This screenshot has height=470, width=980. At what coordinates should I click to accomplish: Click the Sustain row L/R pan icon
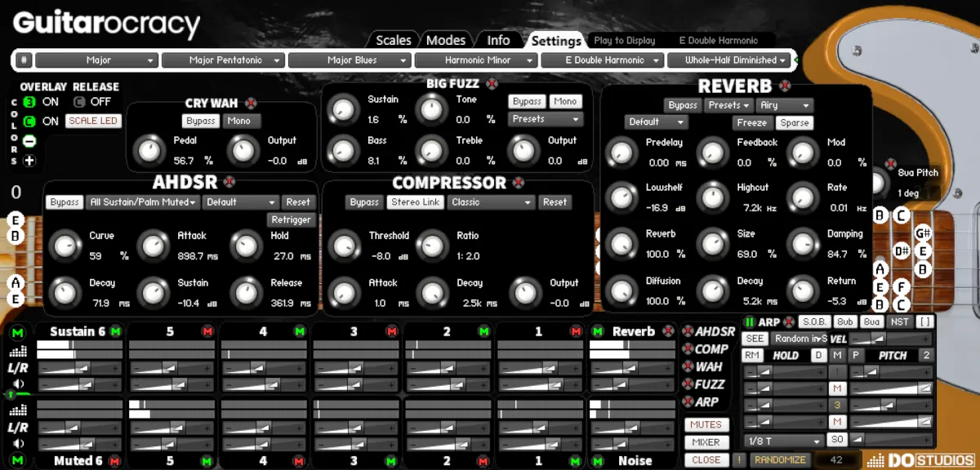click(x=17, y=368)
